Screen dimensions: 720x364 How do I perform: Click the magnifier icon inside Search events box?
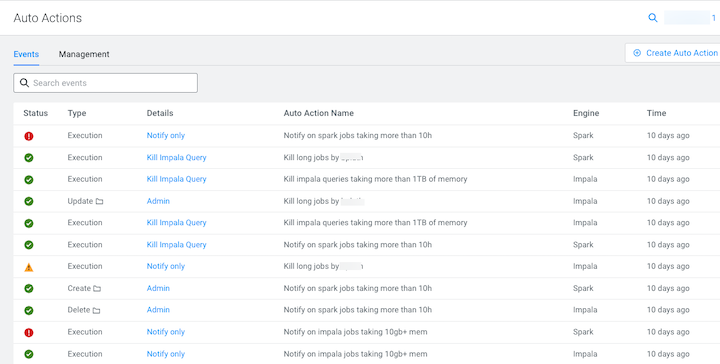pyautogui.click(x=24, y=83)
